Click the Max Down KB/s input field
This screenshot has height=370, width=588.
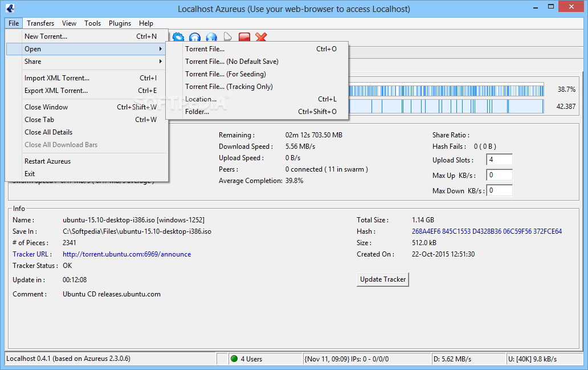pyautogui.click(x=499, y=190)
